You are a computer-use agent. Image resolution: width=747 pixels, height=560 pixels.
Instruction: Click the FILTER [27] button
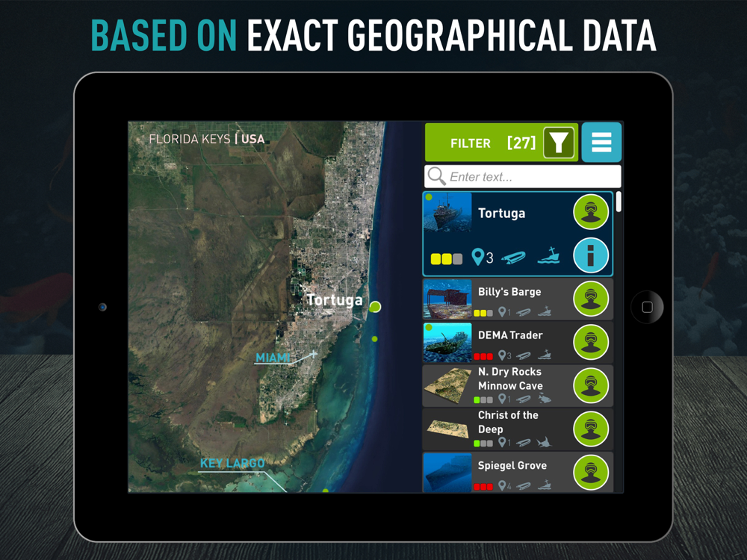click(x=501, y=142)
